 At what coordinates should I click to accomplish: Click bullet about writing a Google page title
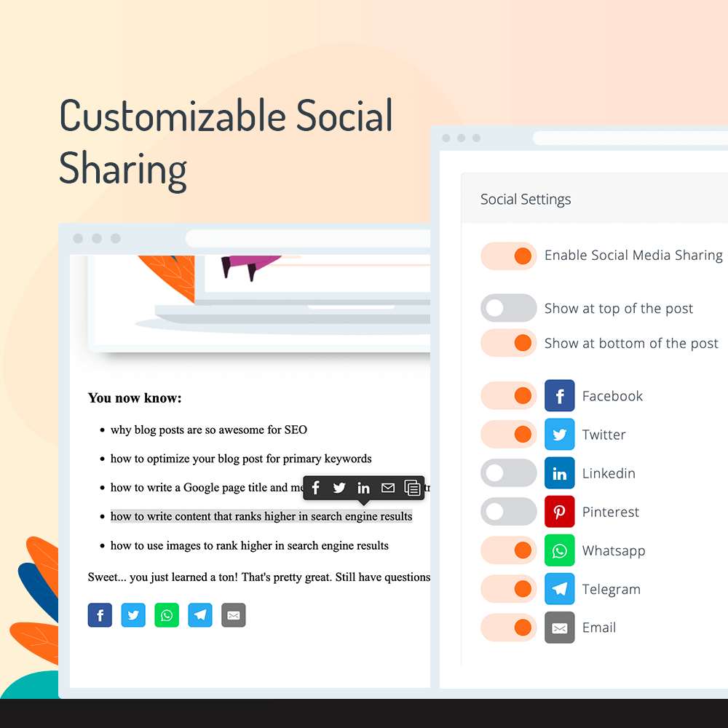207,488
